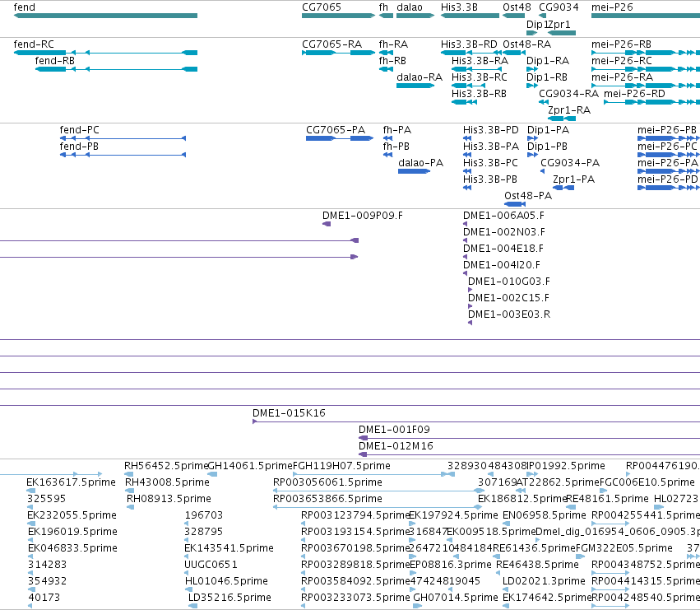Select BAC end DME1-009P09.F
The height and width of the screenshot is (610, 700).
coord(362,216)
